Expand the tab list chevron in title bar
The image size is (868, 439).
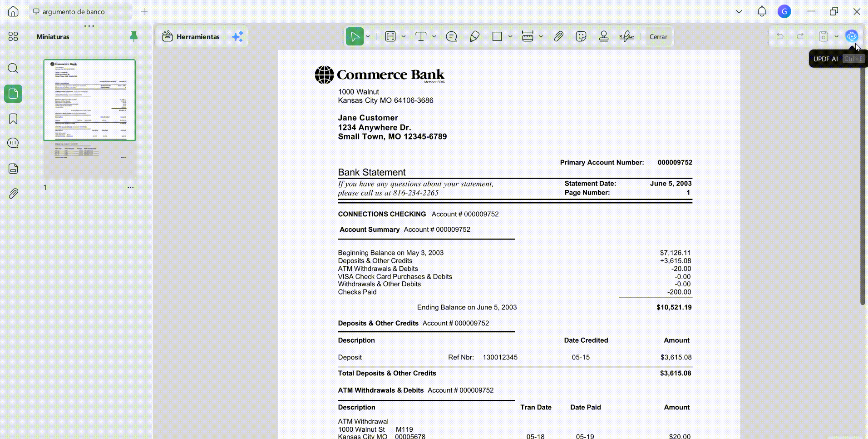pos(739,12)
